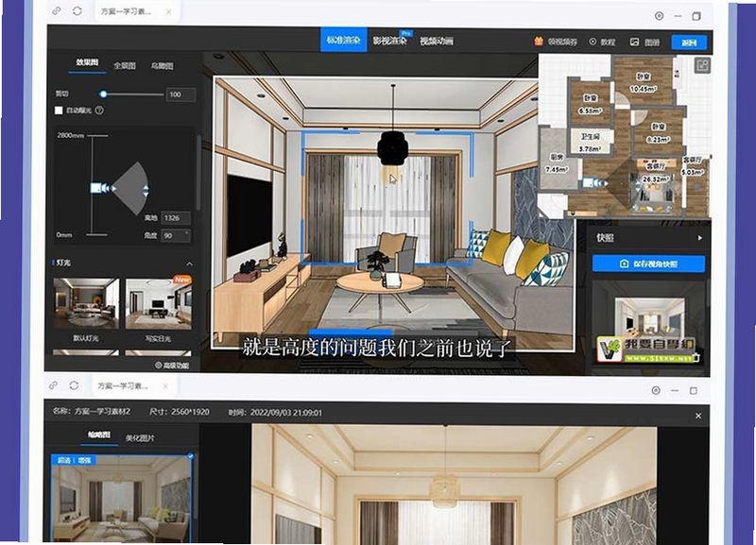
Task: Click the 离地 height field showing 1326
Action: [176, 218]
